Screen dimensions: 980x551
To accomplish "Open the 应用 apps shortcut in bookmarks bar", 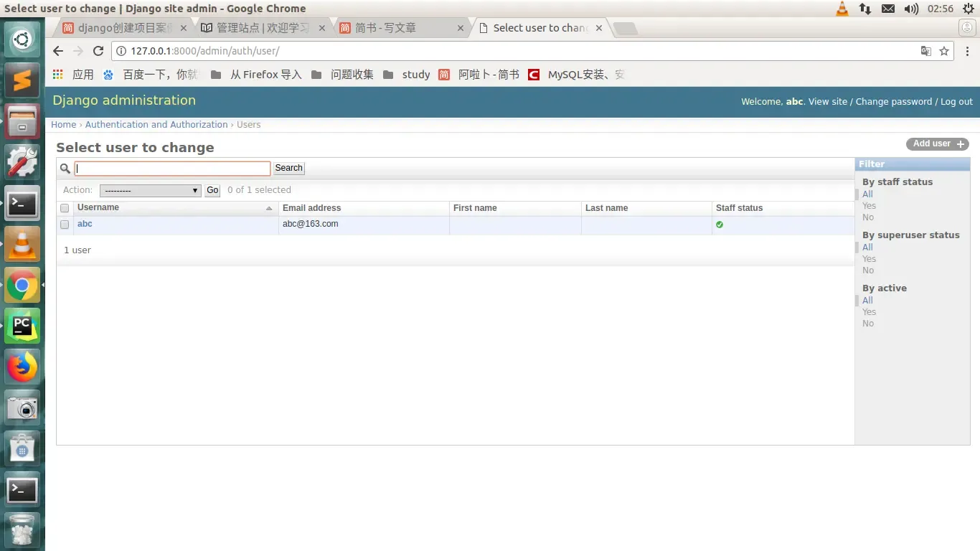I will (73, 75).
